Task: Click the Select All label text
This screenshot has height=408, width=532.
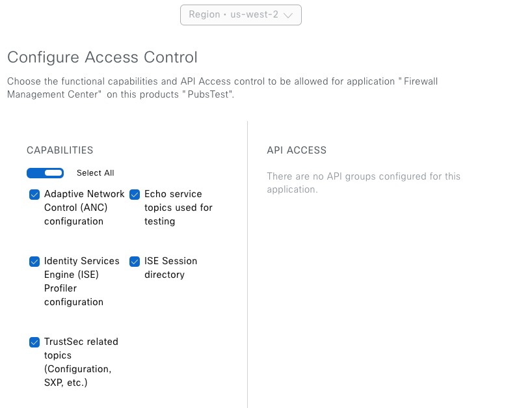Action: click(95, 173)
